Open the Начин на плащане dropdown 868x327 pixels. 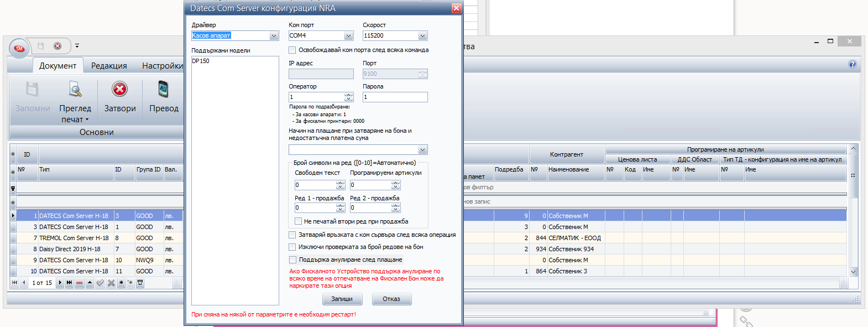click(x=422, y=150)
